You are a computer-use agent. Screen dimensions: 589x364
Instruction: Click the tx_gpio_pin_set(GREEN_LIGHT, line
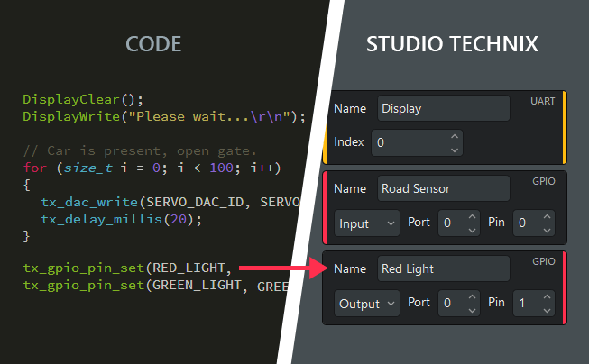point(156,286)
